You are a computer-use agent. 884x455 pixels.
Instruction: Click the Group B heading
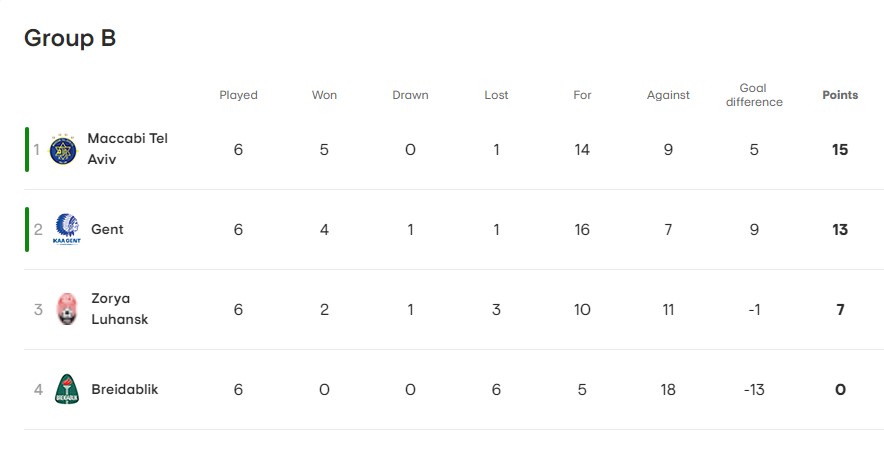click(70, 38)
